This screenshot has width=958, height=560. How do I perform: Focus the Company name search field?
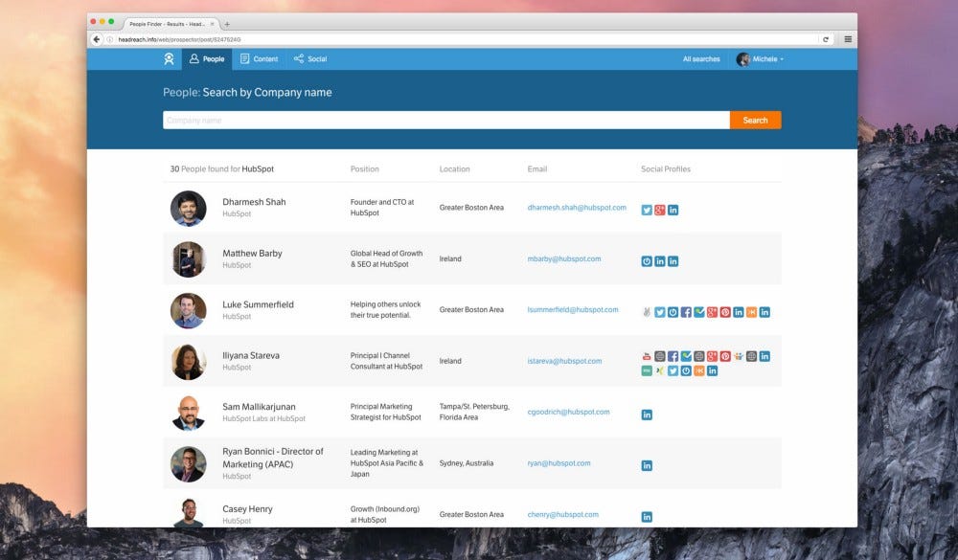(x=446, y=121)
